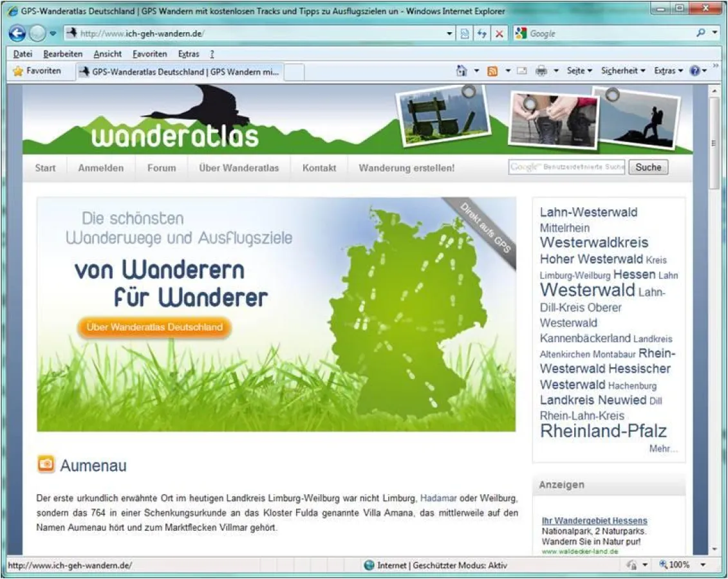Click inside the Google custom search field
Viewport: 728px width, 579px height.
click(x=566, y=167)
